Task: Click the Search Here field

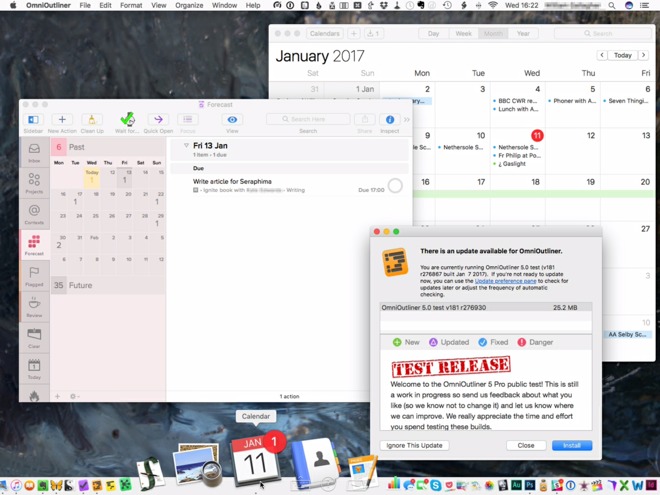Action: click(308, 119)
